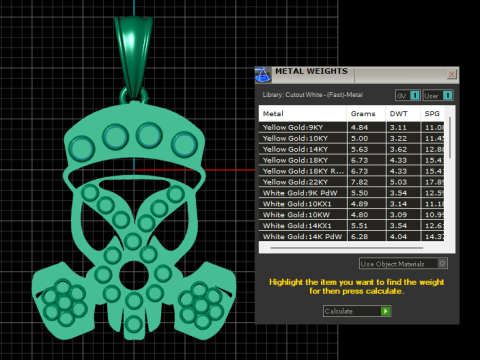Select the Yellow Gold:10KY row

(x=352, y=138)
